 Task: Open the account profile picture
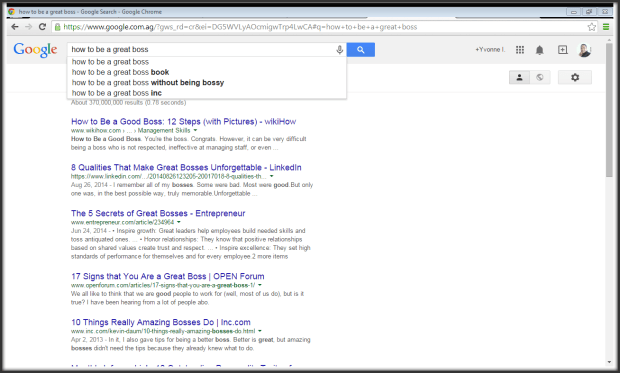pos(584,50)
